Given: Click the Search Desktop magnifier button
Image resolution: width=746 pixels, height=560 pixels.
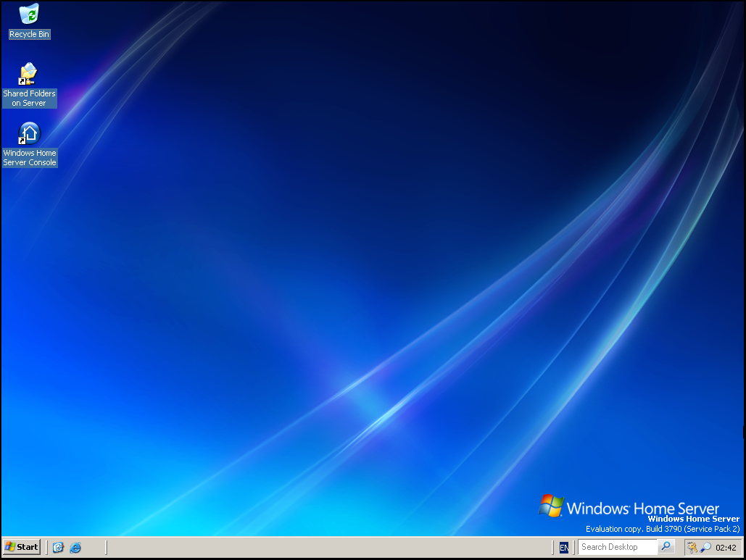Looking at the screenshot, I should pyautogui.click(x=667, y=547).
